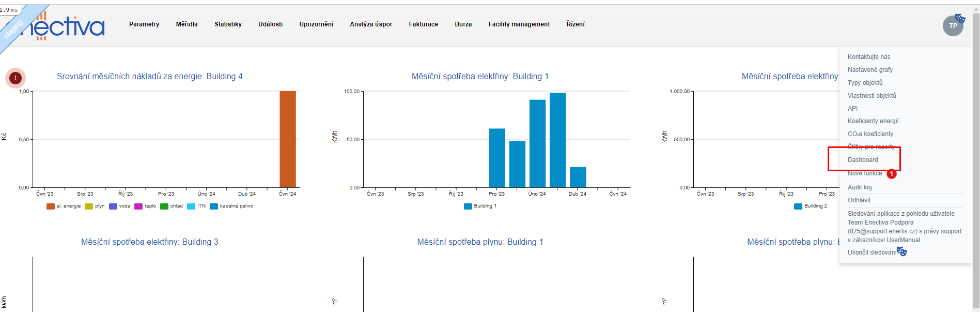Click the 1.9 ms debug timing badge
Viewport: 980px width, 312px height.
tap(9, 10)
